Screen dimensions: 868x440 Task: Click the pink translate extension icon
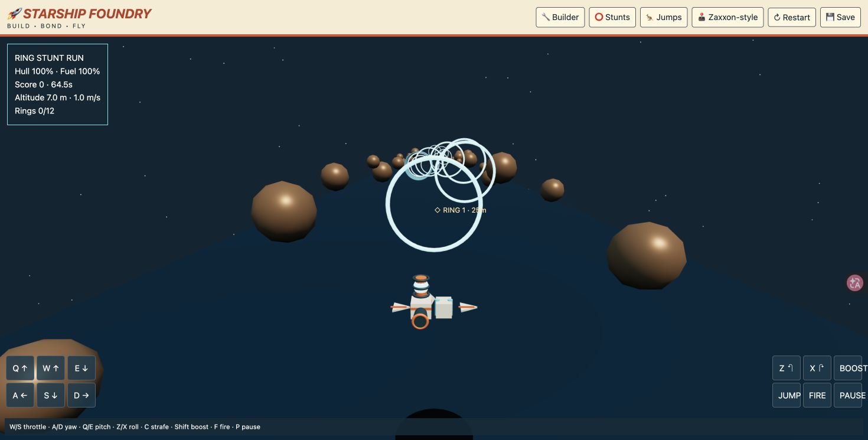tap(855, 283)
